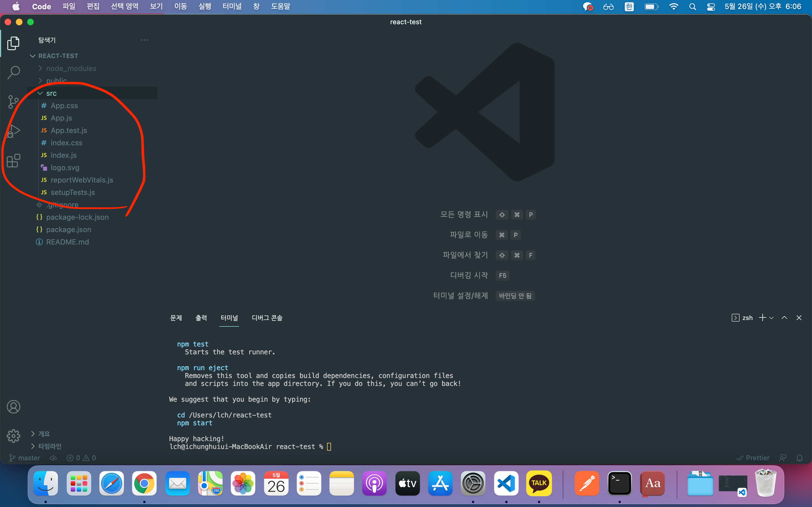Screen dimensions: 812x507
Task: Expand the node_modules folder
Action: pos(71,68)
